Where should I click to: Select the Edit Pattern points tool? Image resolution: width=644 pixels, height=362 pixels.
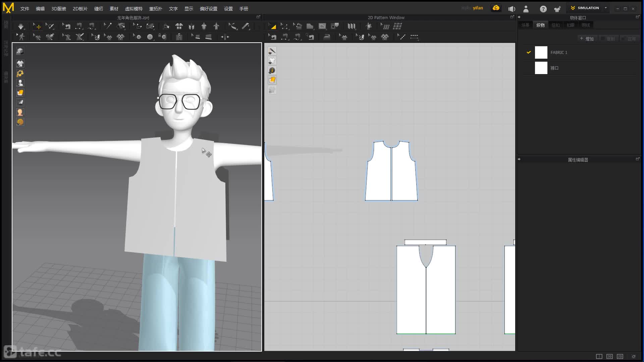point(284,26)
